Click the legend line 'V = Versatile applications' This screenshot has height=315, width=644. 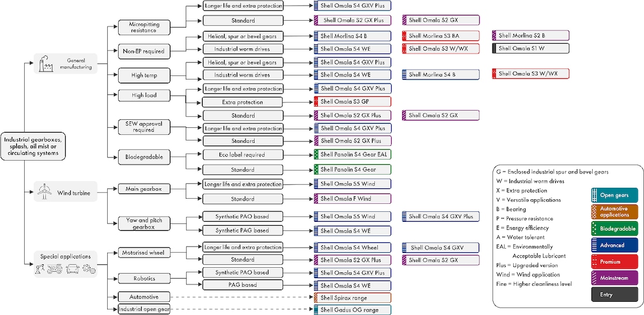click(x=528, y=200)
